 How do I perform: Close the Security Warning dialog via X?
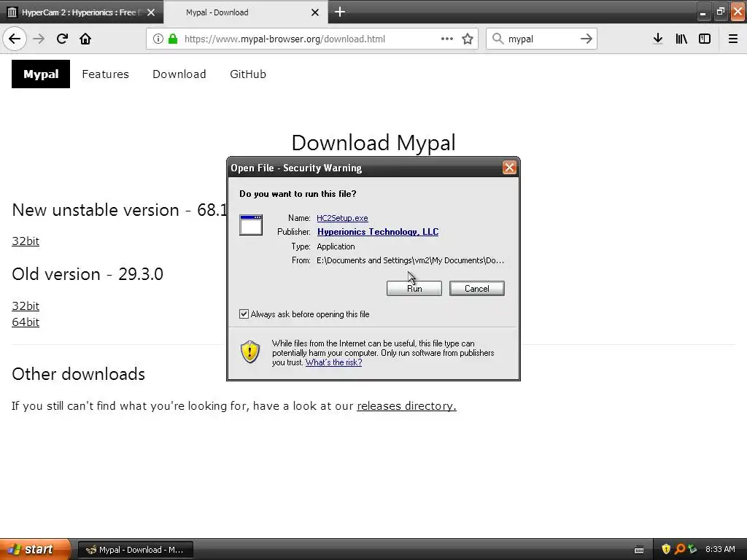(509, 168)
